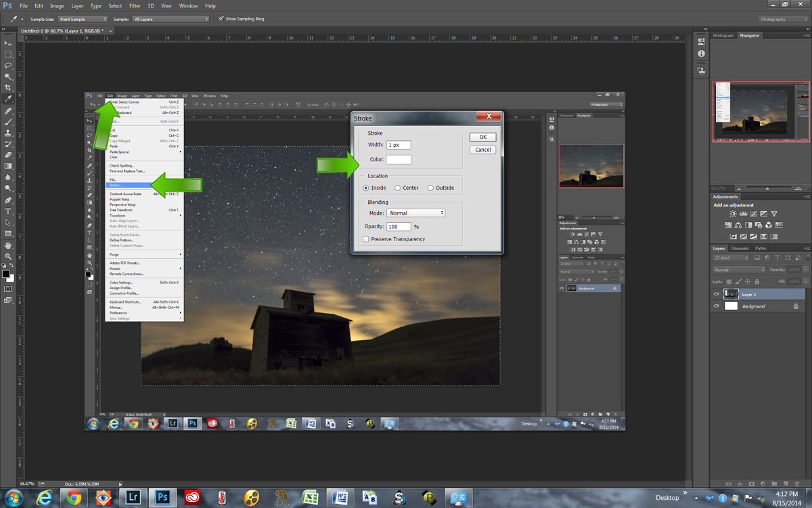Activate the Type tool in the outer Tools panel
This screenshot has width=812, height=508.
(9, 211)
